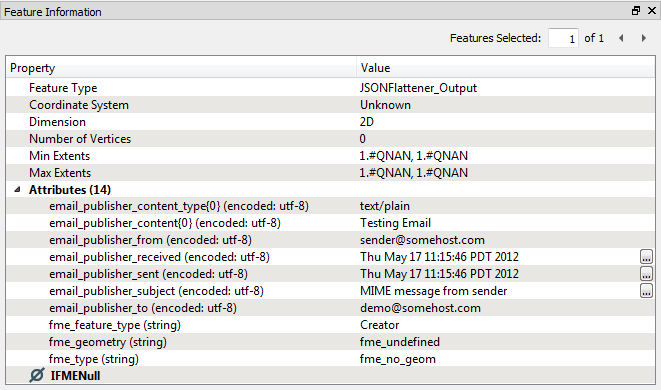Click the IFMENull geometry icon
This screenshot has height=390, width=661.
[x=37, y=375]
